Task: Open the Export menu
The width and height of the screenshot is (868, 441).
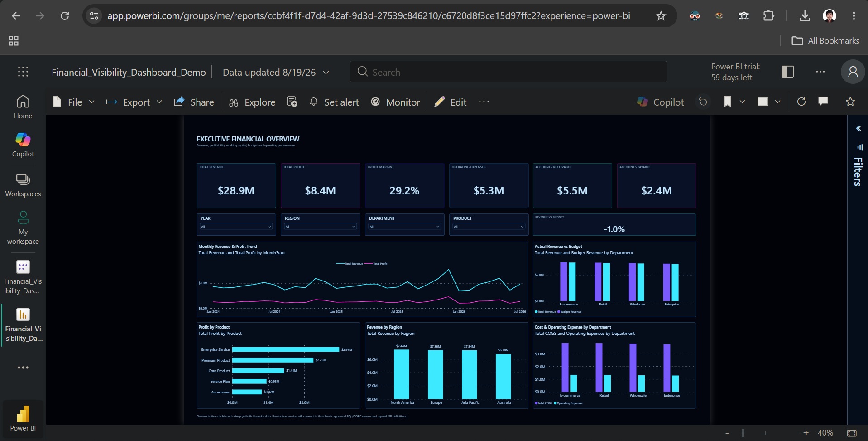Action: pyautogui.click(x=134, y=102)
